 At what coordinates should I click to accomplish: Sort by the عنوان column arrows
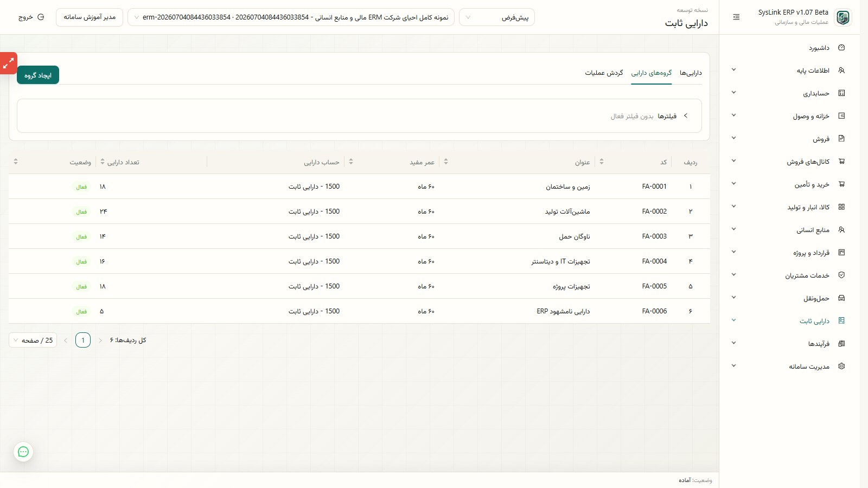pyautogui.click(x=446, y=162)
